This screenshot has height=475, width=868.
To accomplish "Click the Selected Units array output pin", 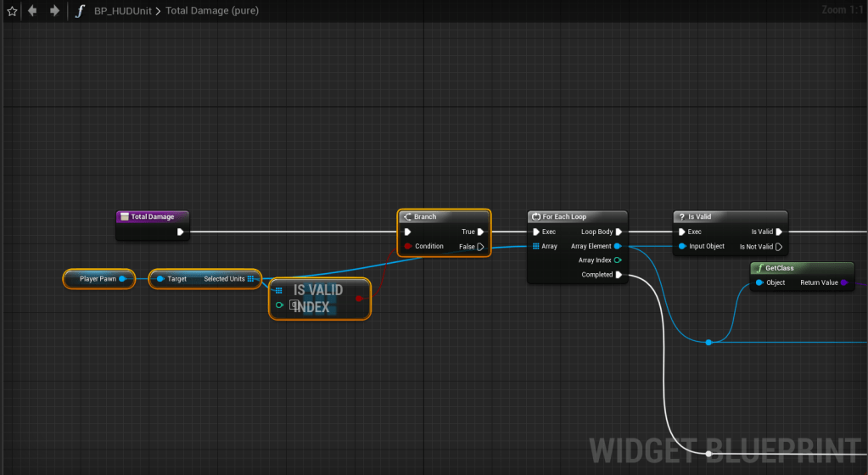I will point(251,278).
